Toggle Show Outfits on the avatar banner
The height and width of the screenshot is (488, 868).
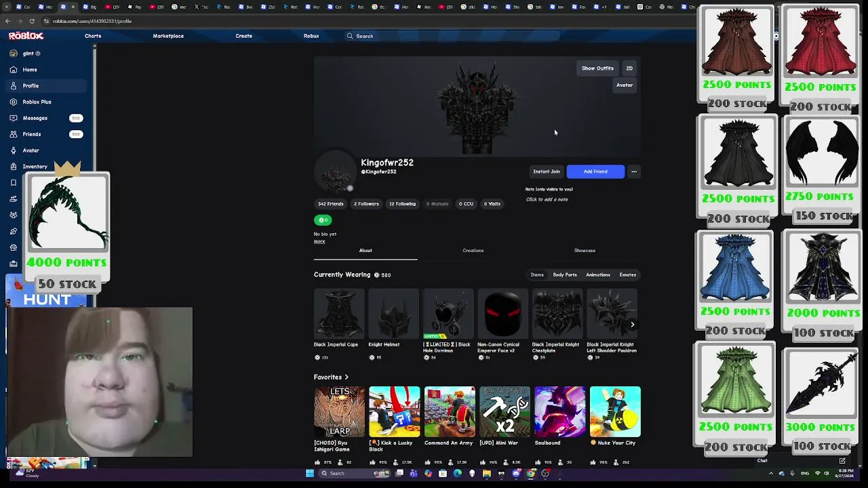pyautogui.click(x=597, y=68)
